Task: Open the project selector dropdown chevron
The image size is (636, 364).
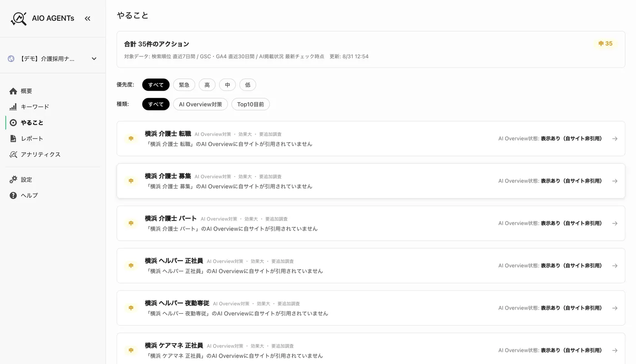Action: click(94, 59)
